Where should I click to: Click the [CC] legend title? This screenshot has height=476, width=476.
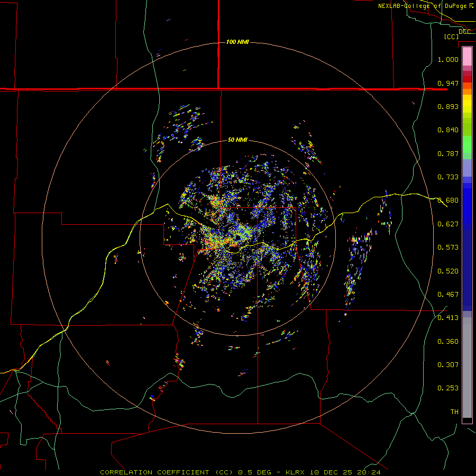tap(452, 36)
